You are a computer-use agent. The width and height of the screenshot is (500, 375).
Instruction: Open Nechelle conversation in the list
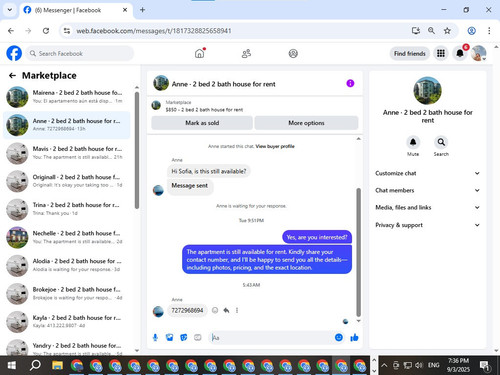[x=67, y=237]
